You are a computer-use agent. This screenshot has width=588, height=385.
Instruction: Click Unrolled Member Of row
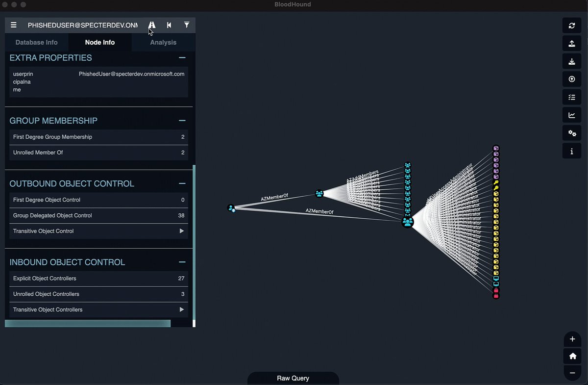coord(99,153)
